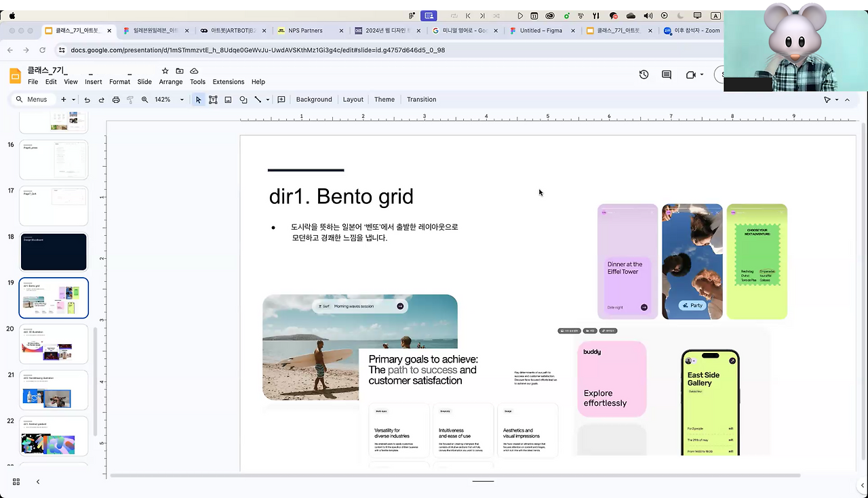Click the horizontal scrollbar under the slide
868x498 pixels.
454,476
